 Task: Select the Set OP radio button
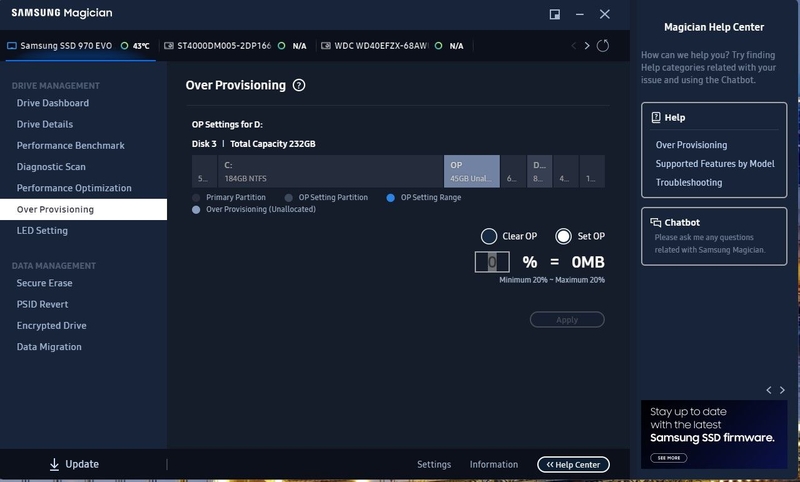(x=563, y=236)
